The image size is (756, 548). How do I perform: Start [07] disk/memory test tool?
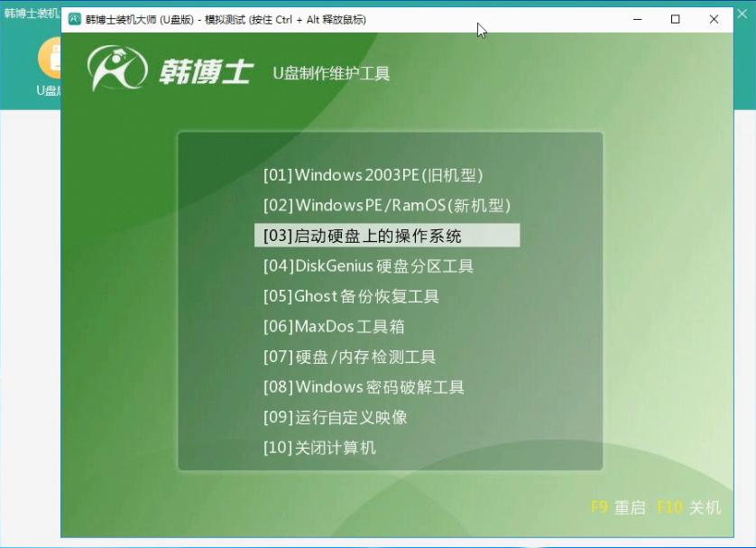[x=349, y=357]
